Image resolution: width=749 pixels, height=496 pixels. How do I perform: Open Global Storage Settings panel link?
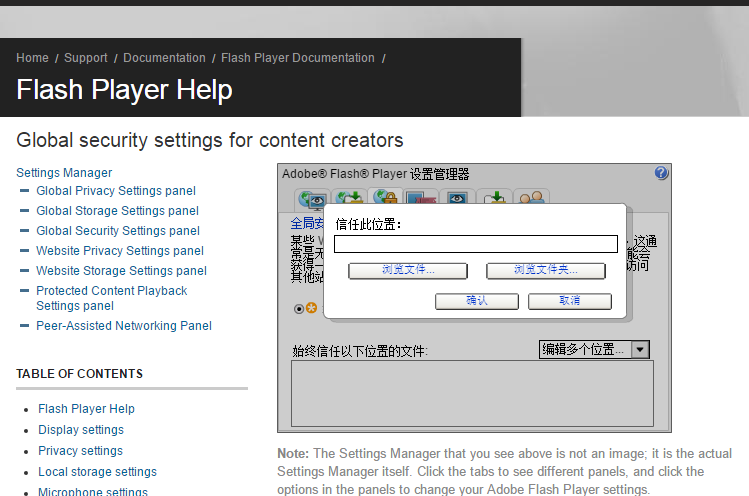pos(118,211)
